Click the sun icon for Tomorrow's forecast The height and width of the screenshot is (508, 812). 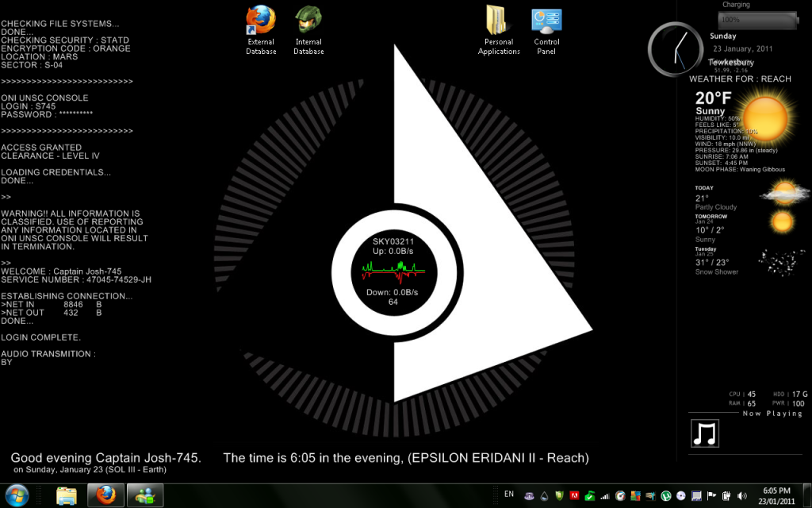[782, 222]
